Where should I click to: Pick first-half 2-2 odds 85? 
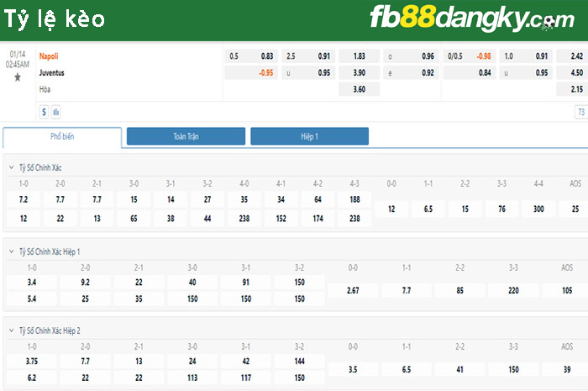pyautogui.click(x=459, y=290)
